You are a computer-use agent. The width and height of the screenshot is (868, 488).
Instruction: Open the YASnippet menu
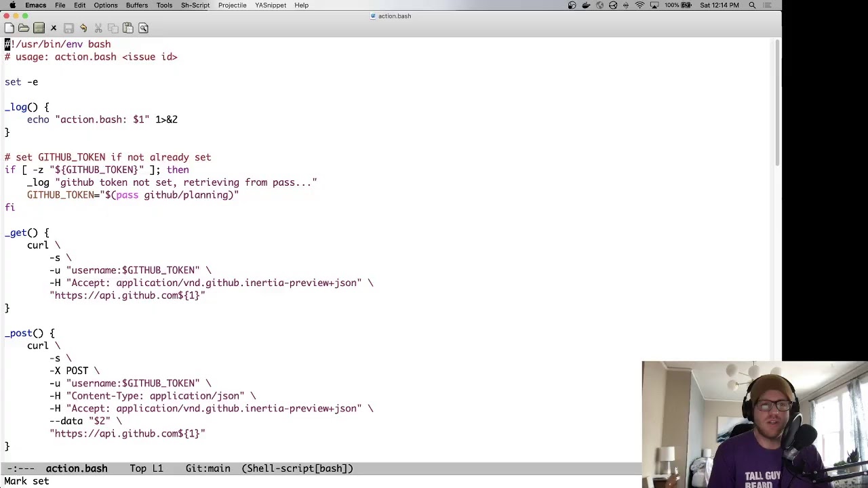[x=271, y=5]
